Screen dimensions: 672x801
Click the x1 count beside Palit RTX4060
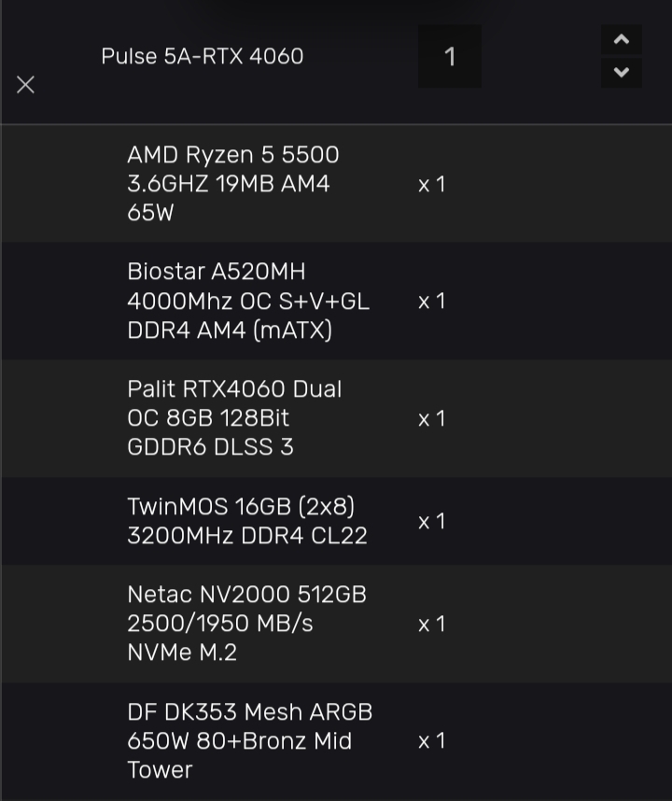(432, 419)
